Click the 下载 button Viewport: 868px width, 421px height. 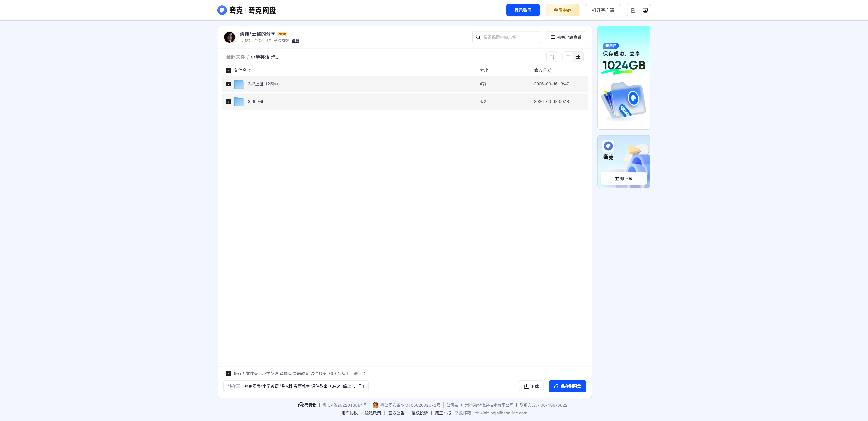point(531,386)
